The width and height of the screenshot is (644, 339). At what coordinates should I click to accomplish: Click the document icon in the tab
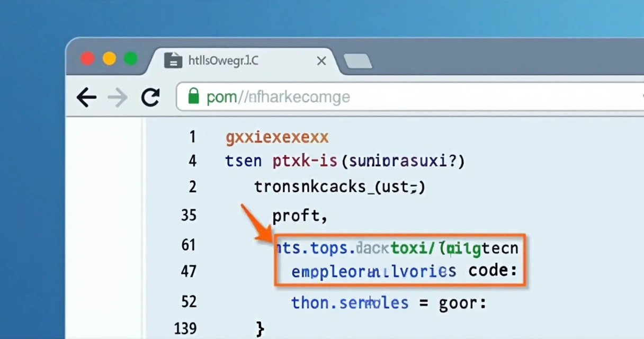[173, 60]
